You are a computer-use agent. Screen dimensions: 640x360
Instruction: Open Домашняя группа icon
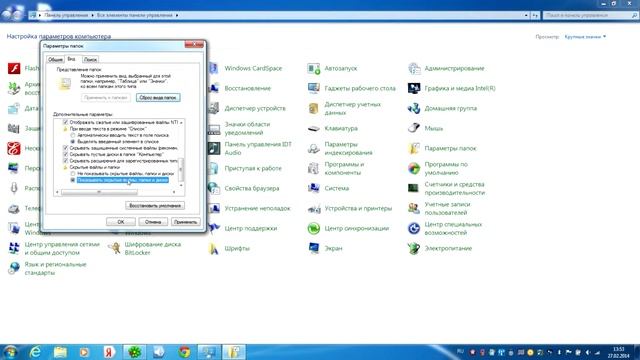click(414, 108)
